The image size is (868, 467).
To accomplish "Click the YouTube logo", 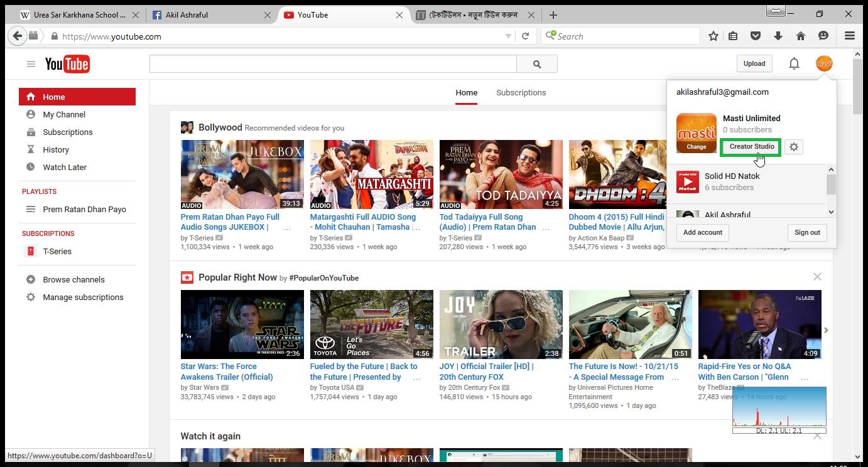I will [x=67, y=64].
